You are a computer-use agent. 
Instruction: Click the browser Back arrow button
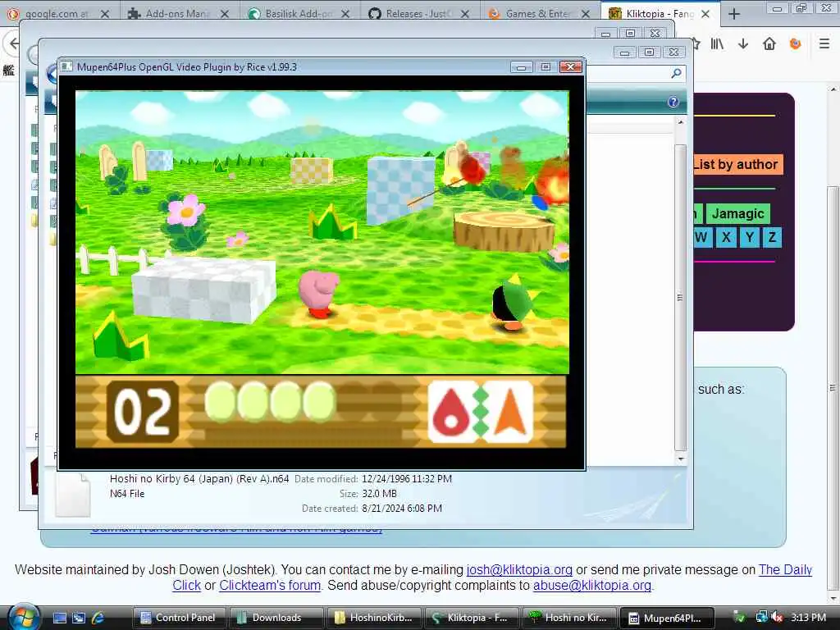13,44
